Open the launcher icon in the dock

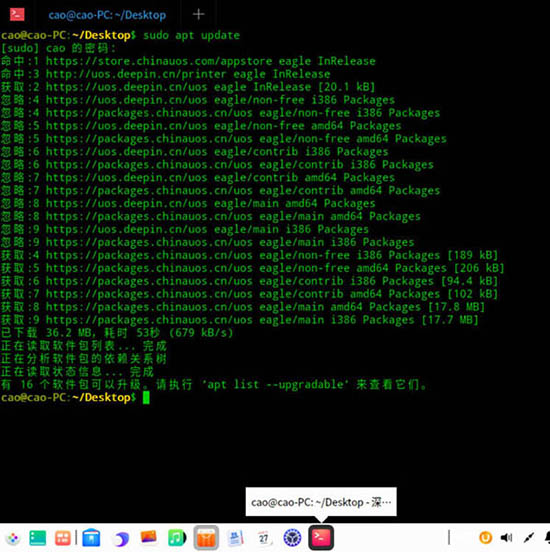[13, 538]
